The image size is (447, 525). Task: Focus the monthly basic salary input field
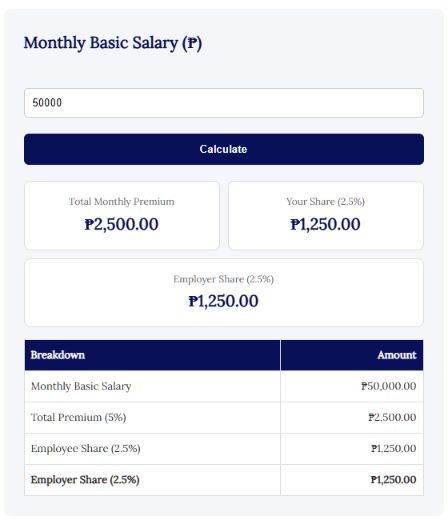click(224, 103)
